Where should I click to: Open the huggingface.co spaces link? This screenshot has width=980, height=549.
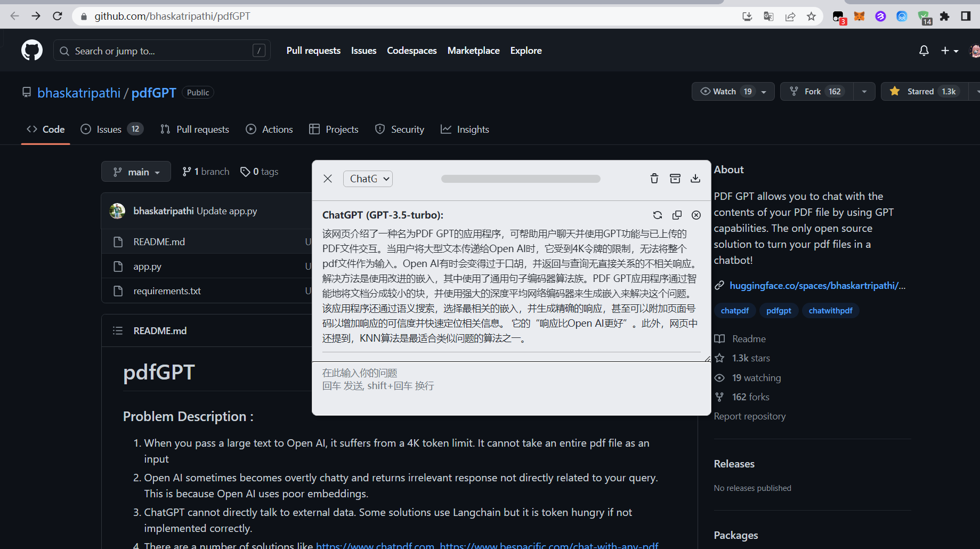pos(817,286)
